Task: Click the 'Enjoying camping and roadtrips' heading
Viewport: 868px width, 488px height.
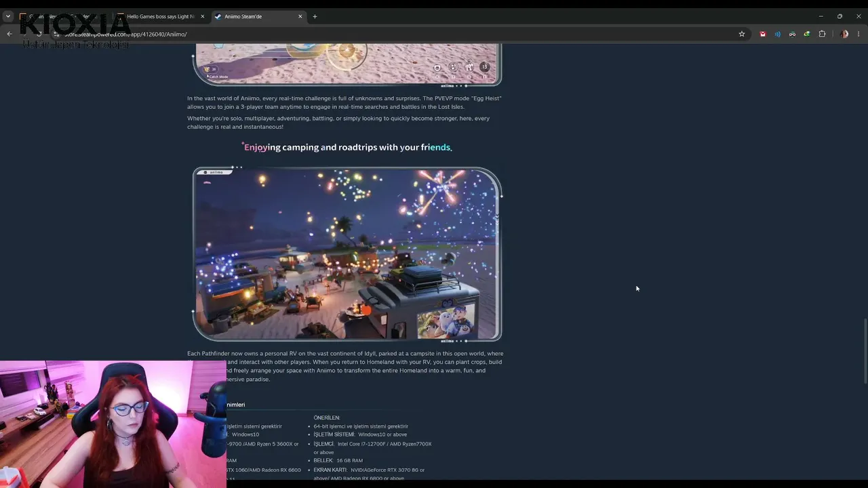Action: coord(348,147)
